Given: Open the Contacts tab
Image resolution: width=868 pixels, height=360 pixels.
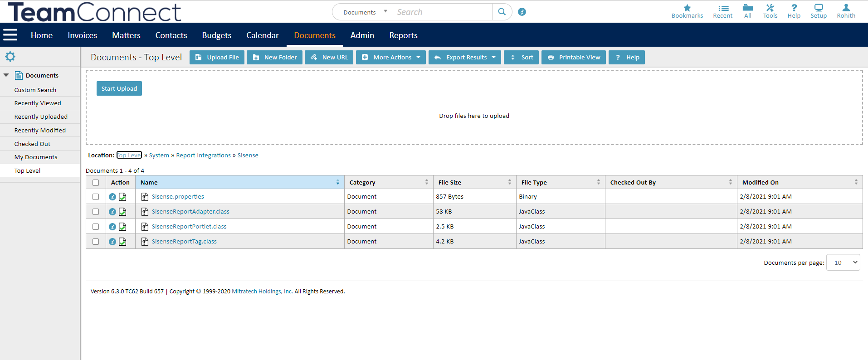Looking at the screenshot, I should click(x=171, y=35).
